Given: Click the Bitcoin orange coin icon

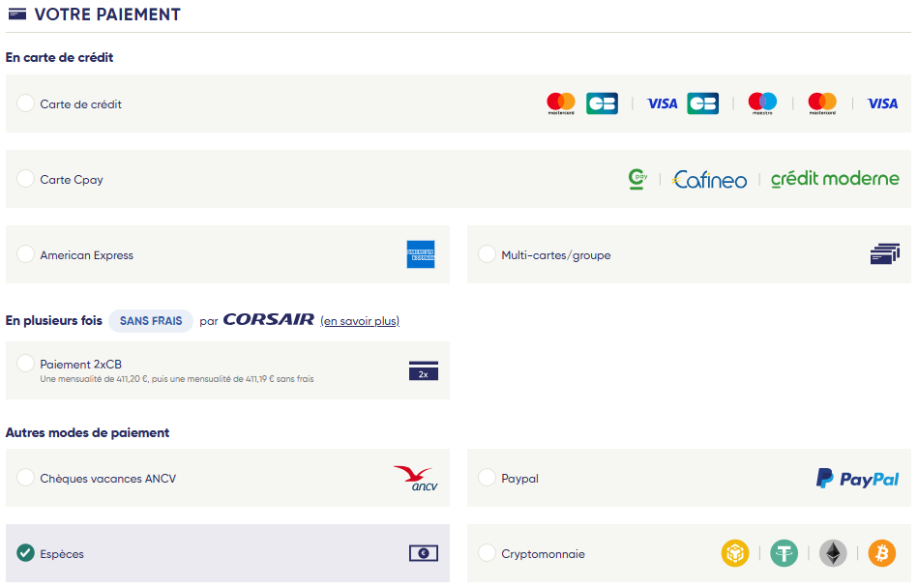Looking at the screenshot, I should tap(881, 553).
